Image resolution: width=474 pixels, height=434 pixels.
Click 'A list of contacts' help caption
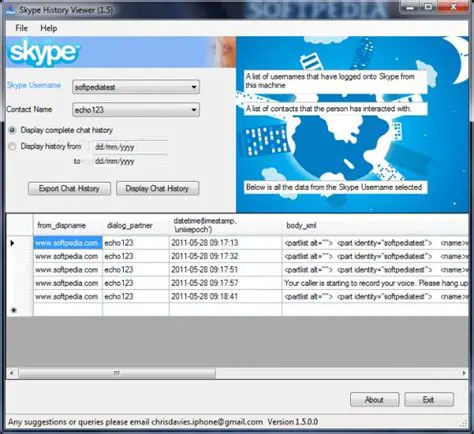(x=335, y=109)
